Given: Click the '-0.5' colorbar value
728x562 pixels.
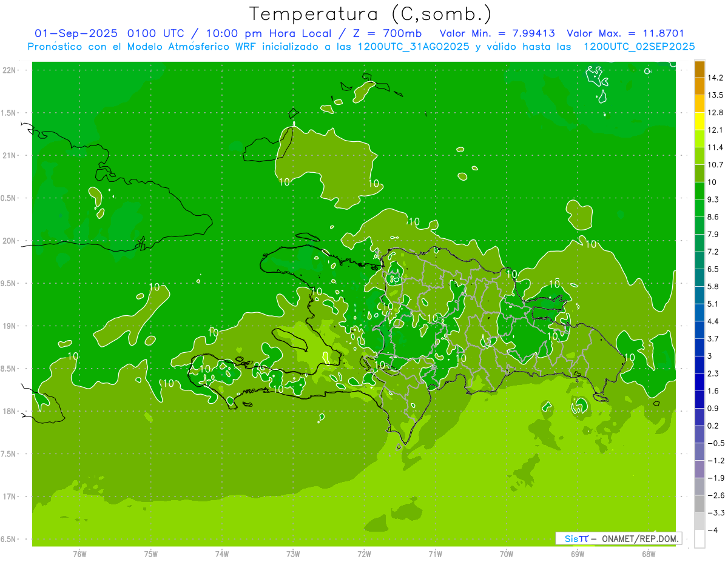Looking at the screenshot, I should click(x=716, y=443).
